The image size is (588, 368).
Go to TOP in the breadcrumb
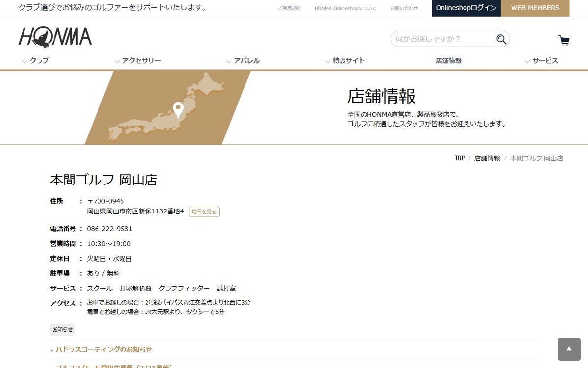point(460,158)
